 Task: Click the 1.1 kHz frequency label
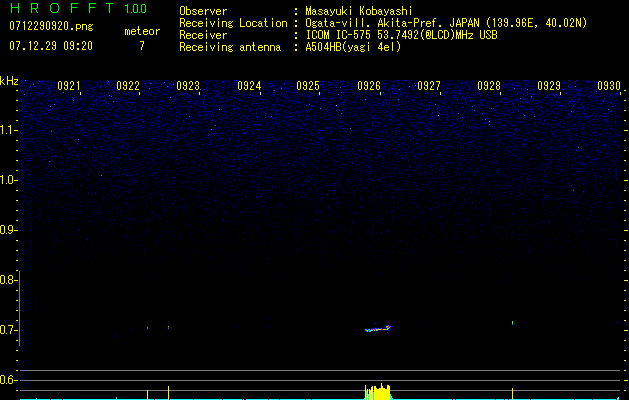pyautogui.click(x=8, y=131)
